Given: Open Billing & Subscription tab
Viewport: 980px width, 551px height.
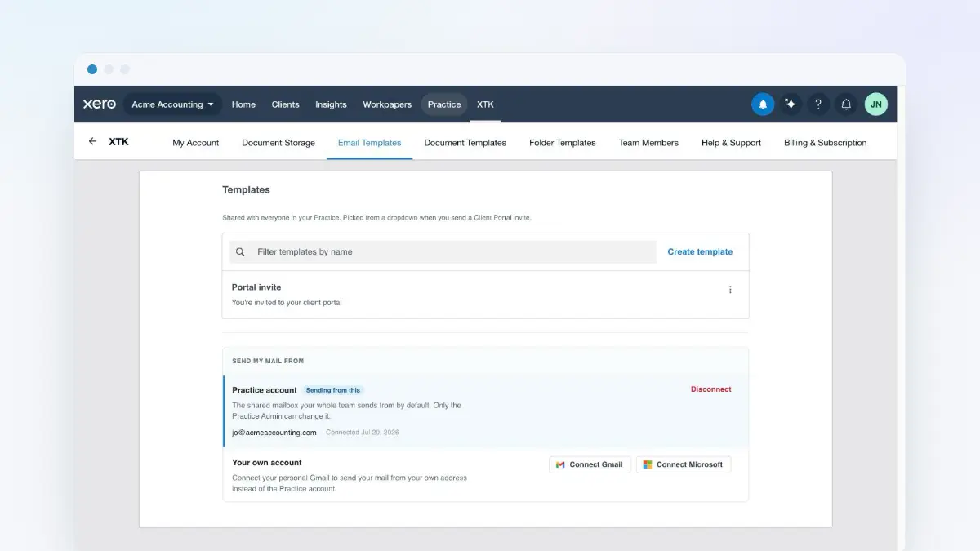Looking at the screenshot, I should click(826, 143).
